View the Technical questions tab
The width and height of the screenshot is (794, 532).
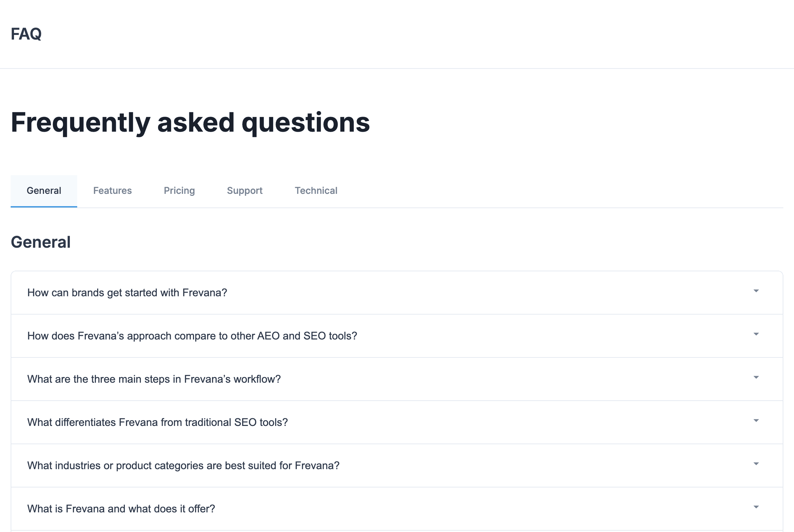[316, 190]
